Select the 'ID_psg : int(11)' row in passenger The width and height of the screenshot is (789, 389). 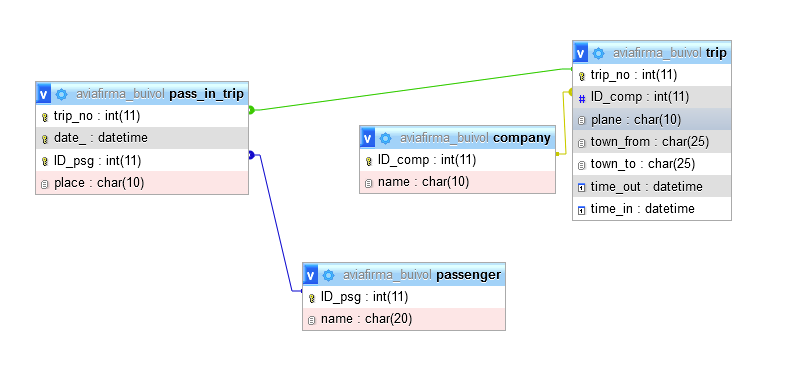404,297
